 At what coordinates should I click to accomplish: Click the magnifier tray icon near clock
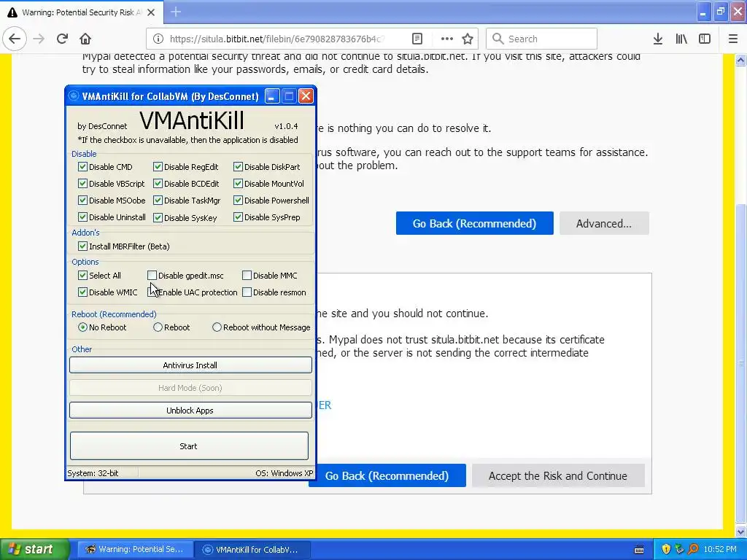[693, 549]
